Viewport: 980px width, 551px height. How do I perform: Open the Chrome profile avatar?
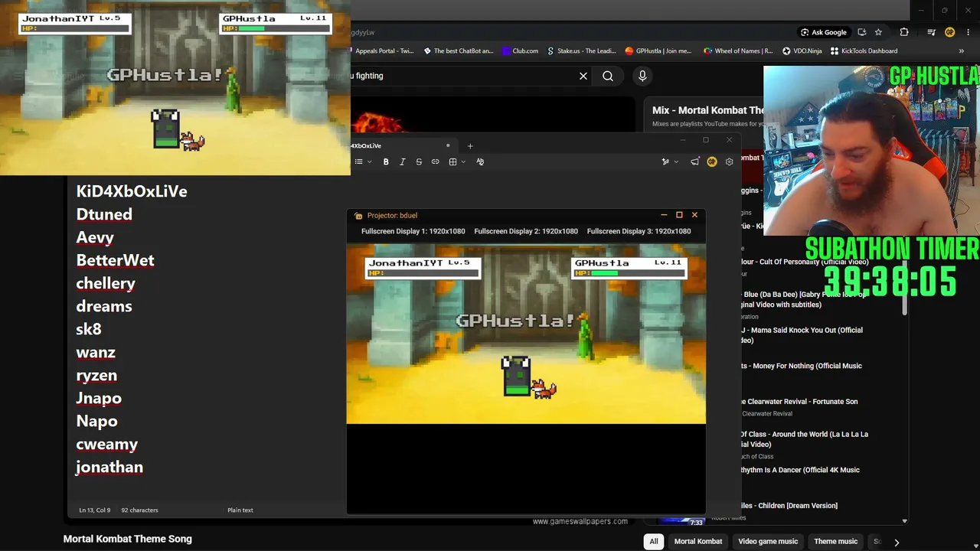pos(950,32)
